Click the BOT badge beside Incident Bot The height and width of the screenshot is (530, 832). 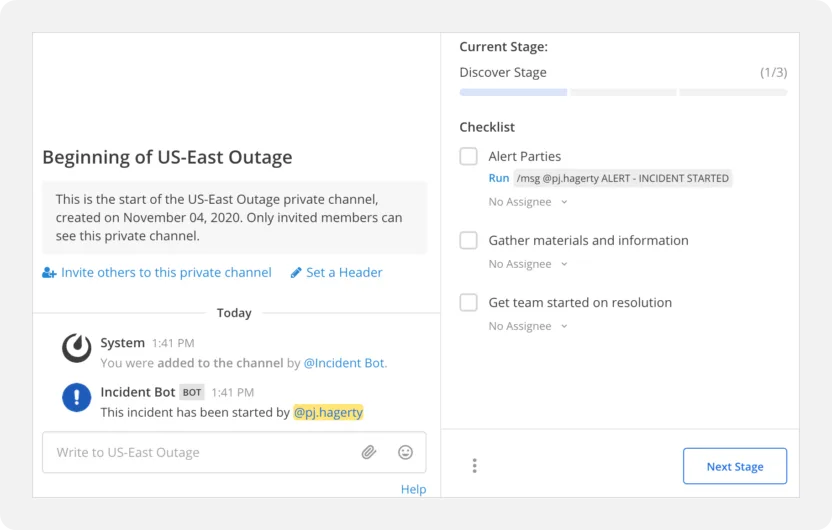pos(192,393)
